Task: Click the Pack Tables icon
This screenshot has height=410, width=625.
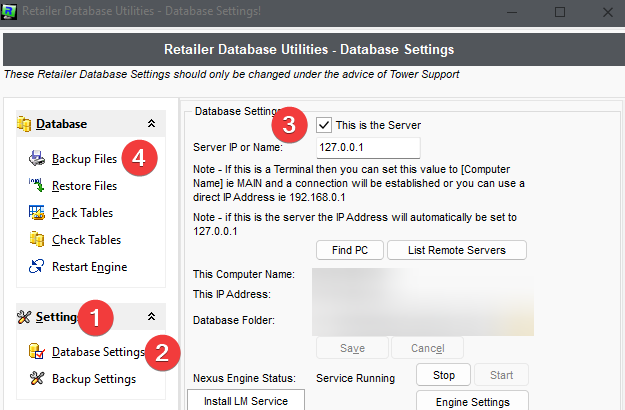Action: click(x=37, y=212)
